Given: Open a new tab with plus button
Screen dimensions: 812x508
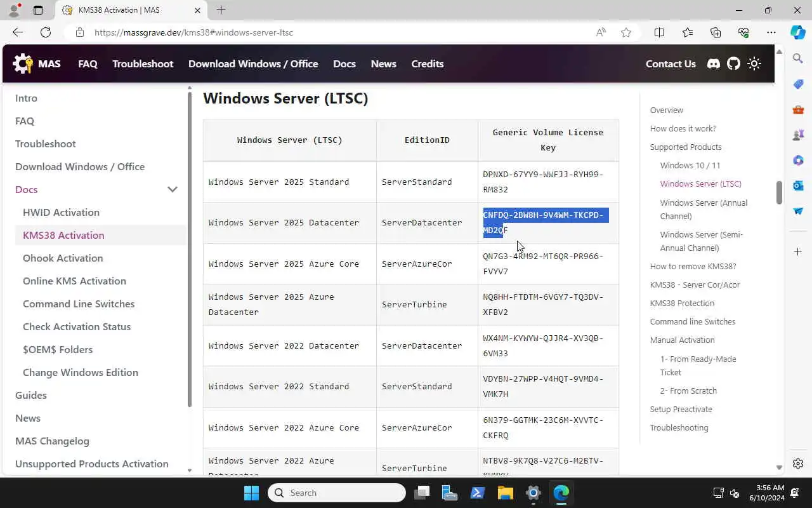Looking at the screenshot, I should [x=221, y=10].
